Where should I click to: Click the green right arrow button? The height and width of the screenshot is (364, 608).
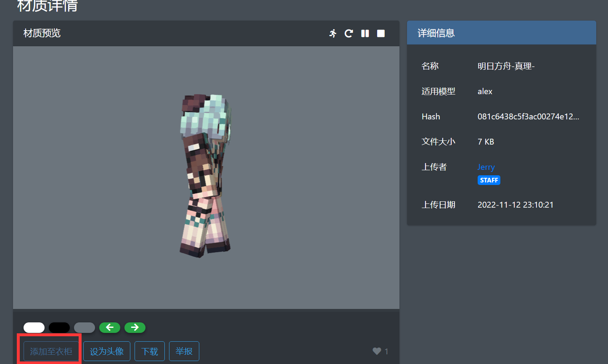[x=135, y=327]
